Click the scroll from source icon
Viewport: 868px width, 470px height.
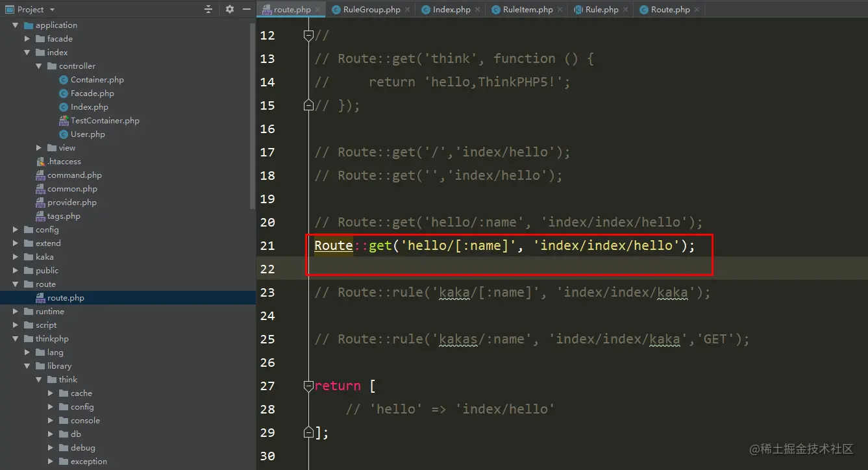[x=208, y=9]
